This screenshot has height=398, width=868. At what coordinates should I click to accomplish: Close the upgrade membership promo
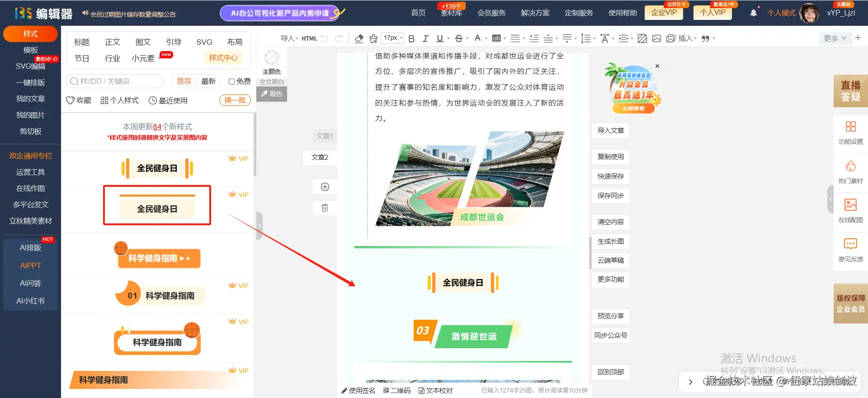click(x=657, y=66)
